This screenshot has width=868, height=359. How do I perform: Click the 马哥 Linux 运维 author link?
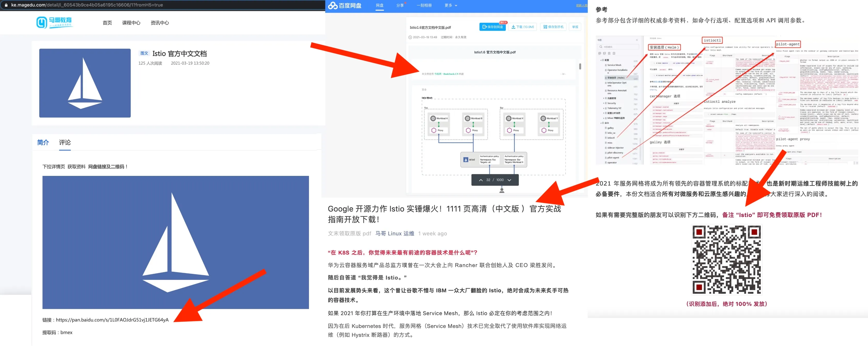[394, 234]
